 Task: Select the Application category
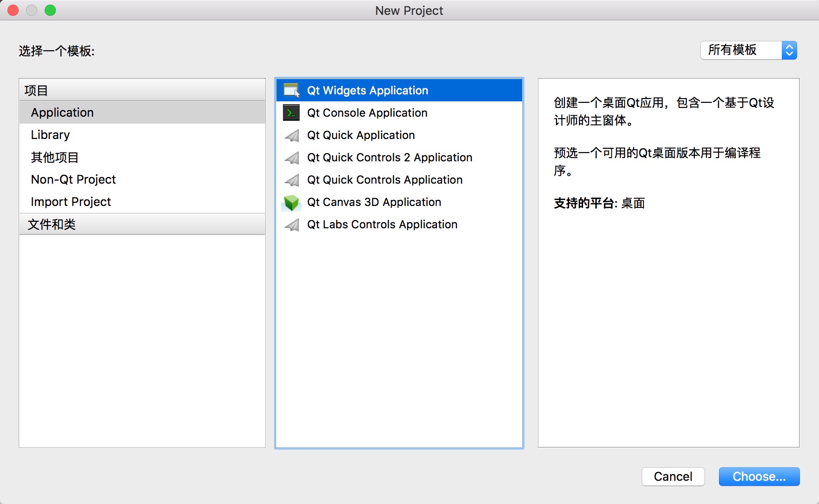142,113
